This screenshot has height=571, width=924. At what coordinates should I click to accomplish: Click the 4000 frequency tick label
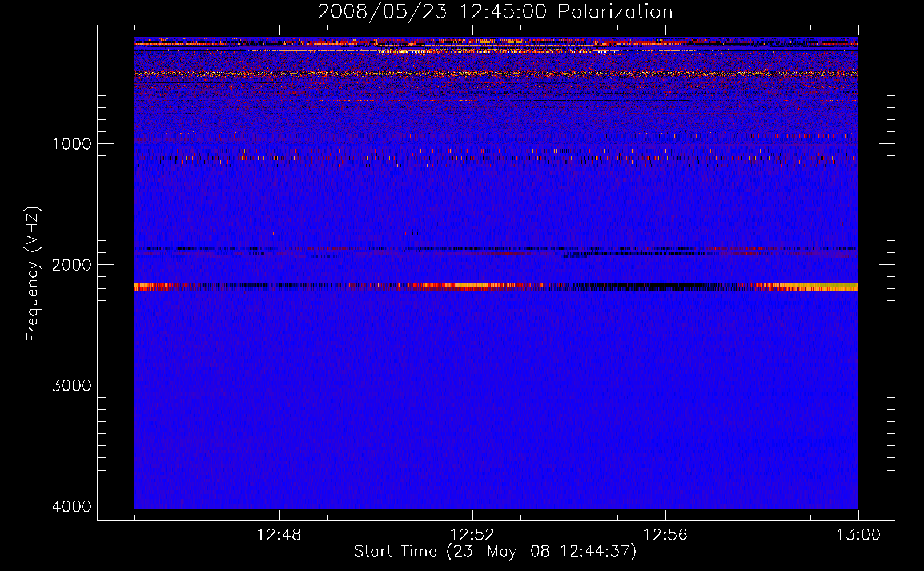tap(72, 506)
